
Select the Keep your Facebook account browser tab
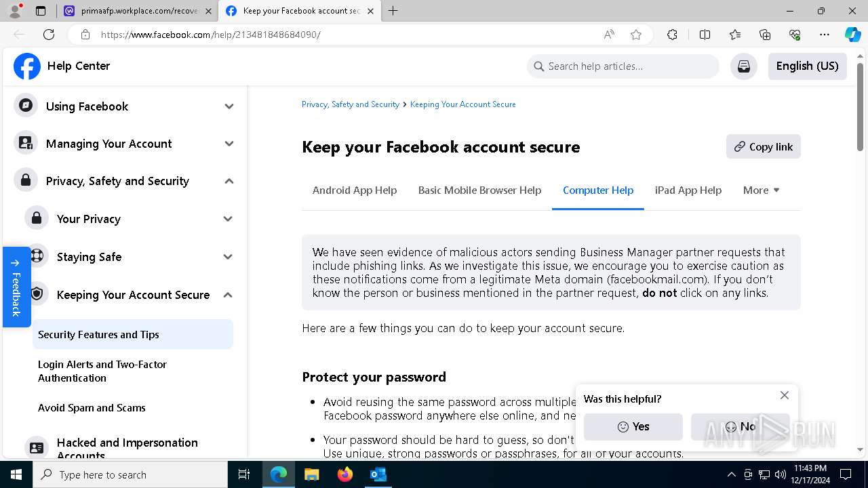coord(299,11)
